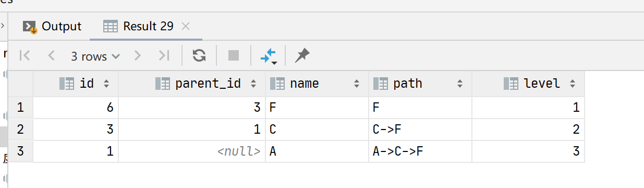Viewport: 644px width, 188px height.
Task: Switch to the Output tab
Action: 53,26
